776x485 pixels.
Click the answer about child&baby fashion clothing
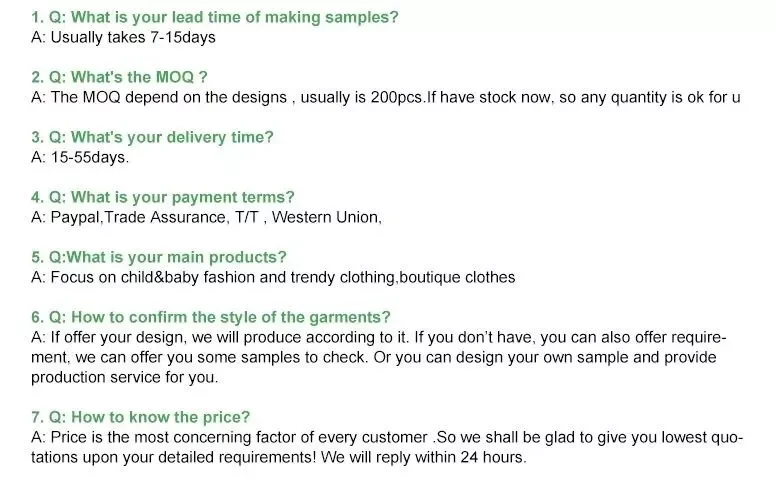coord(273,277)
